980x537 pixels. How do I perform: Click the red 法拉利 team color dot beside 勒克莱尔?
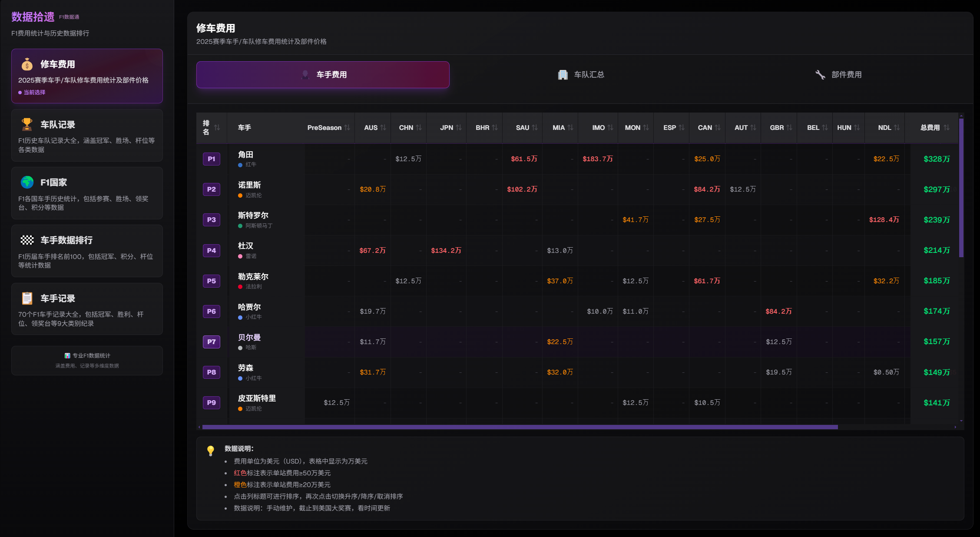(x=240, y=286)
